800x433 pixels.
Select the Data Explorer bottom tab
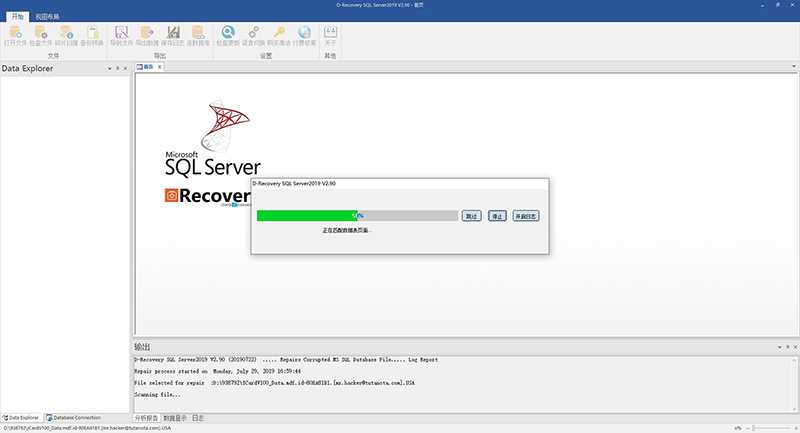tap(21, 418)
